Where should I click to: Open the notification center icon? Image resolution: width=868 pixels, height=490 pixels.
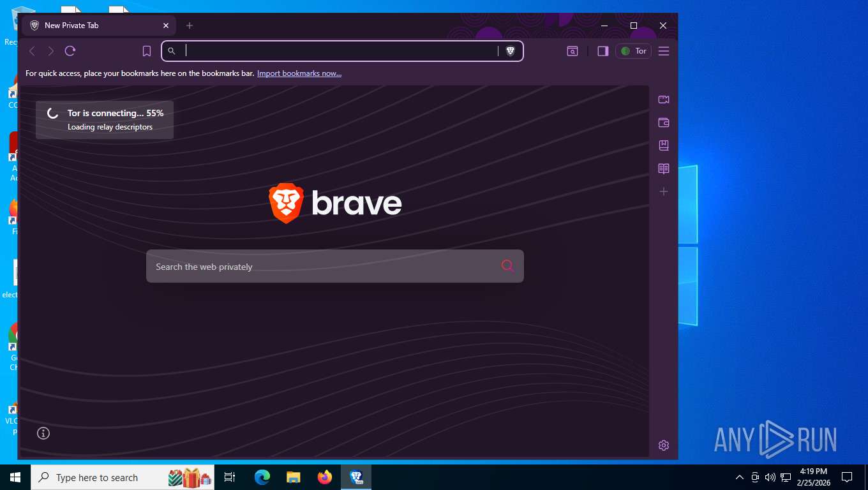pos(847,477)
